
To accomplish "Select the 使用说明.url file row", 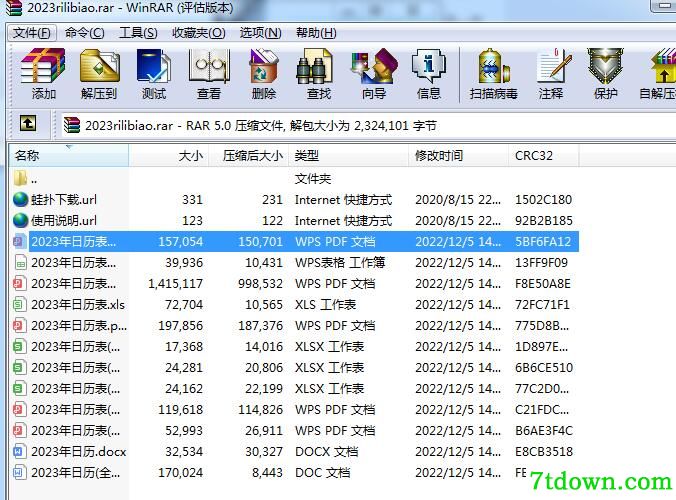I will click(x=294, y=220).
